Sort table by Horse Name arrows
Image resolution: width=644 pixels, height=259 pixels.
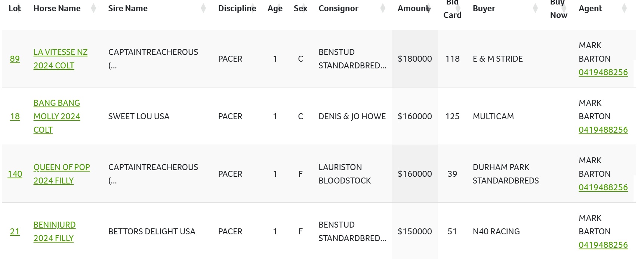click(x=93, y=8)
